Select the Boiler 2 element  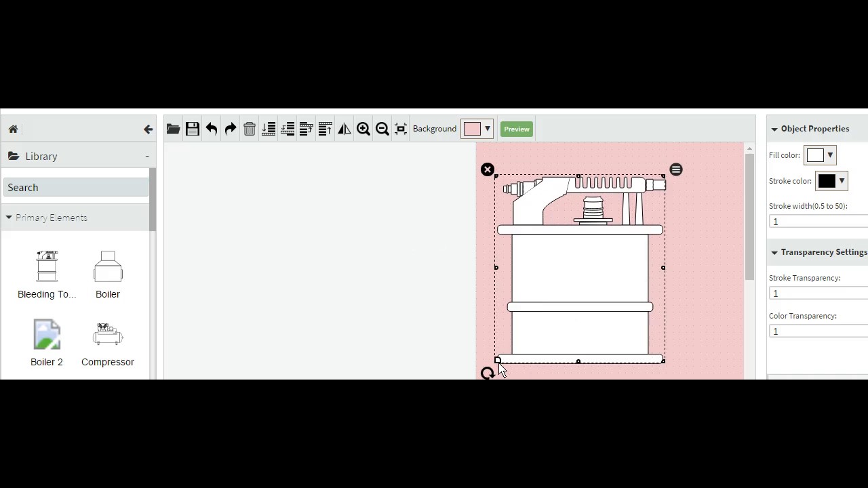[47, 343]
